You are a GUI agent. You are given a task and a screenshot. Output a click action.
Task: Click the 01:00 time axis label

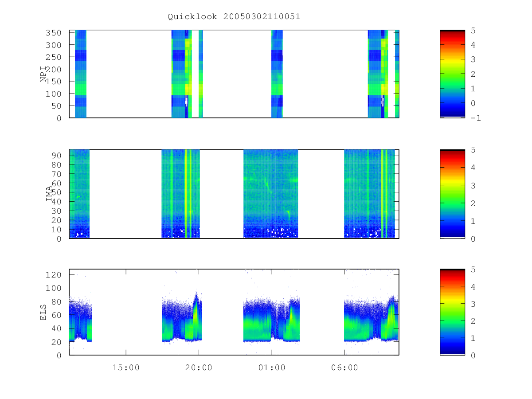272,368
